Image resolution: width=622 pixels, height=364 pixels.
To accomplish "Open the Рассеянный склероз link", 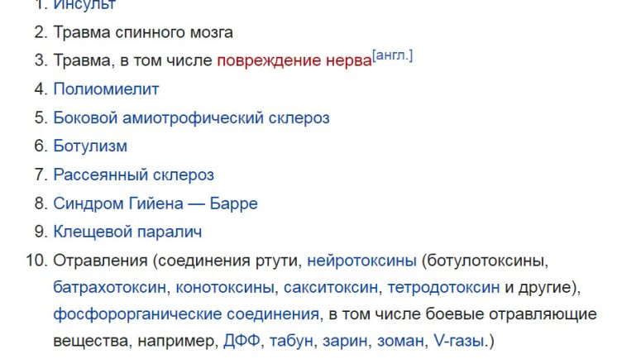I will 134,175.
